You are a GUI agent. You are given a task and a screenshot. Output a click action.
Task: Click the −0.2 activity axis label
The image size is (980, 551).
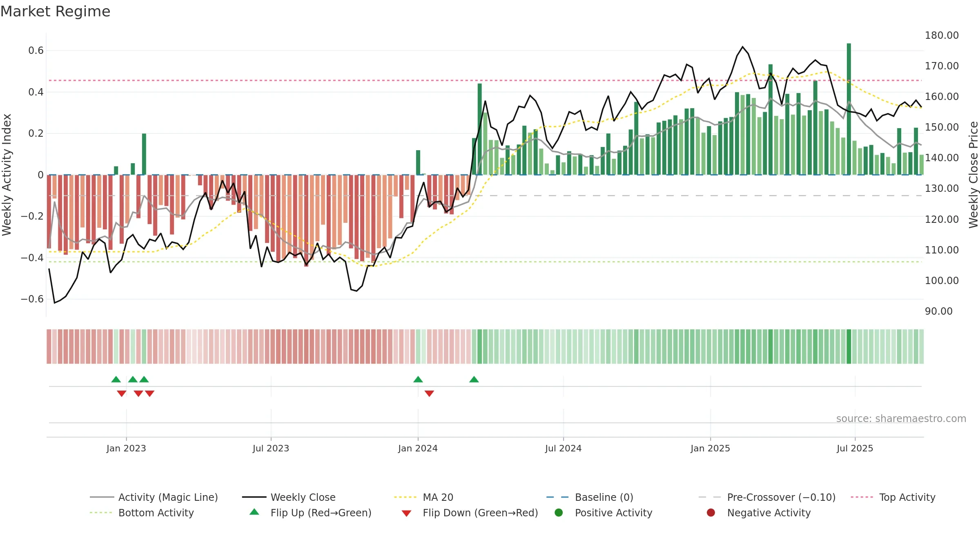32,216
